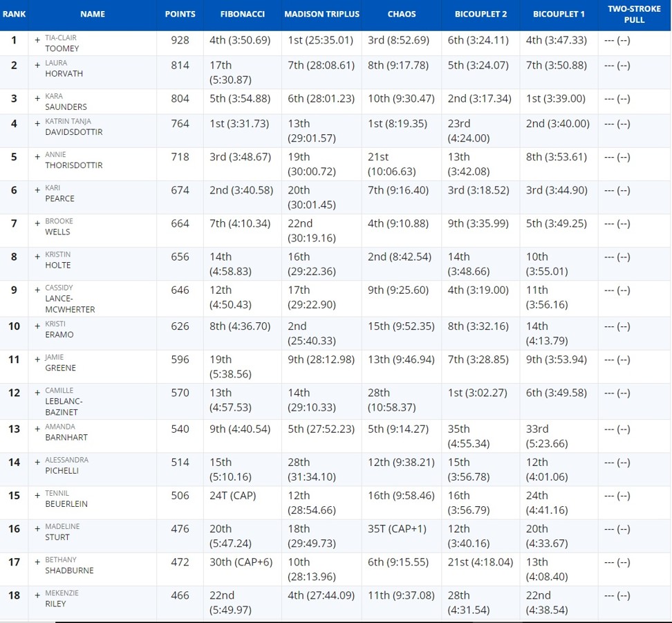Open Laura Horvath's athlete profile
Screen dimensions: 672x623
point(64,68)
